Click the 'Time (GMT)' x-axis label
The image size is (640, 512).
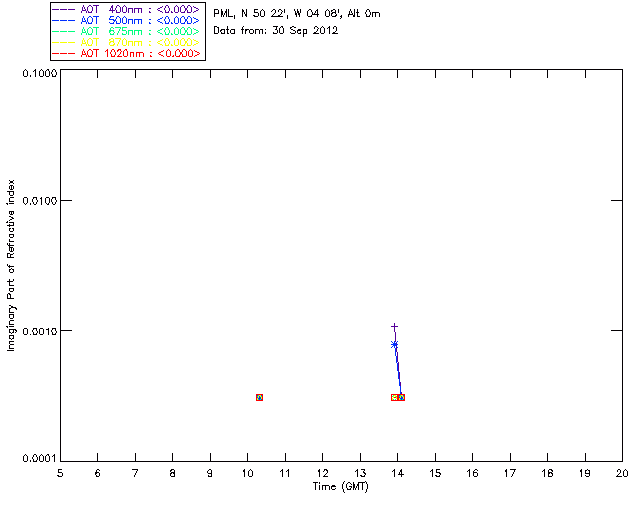click(x=340, y=486)
